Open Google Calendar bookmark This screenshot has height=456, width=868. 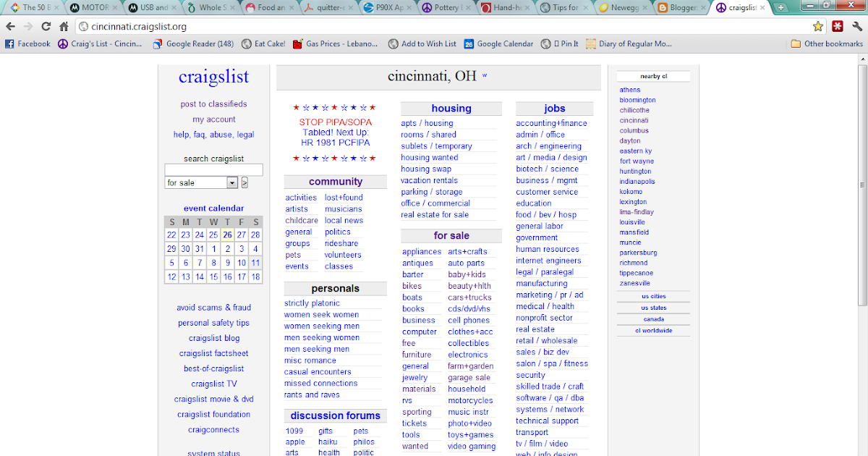coord(499,43)
